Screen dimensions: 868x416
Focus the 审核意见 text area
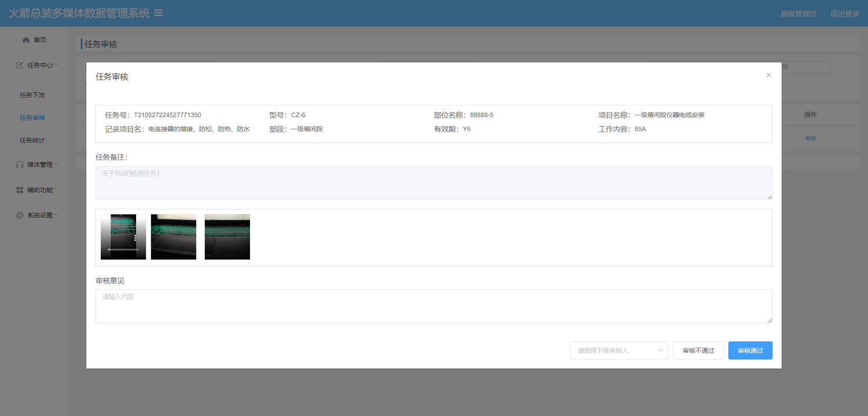point(434,306)
